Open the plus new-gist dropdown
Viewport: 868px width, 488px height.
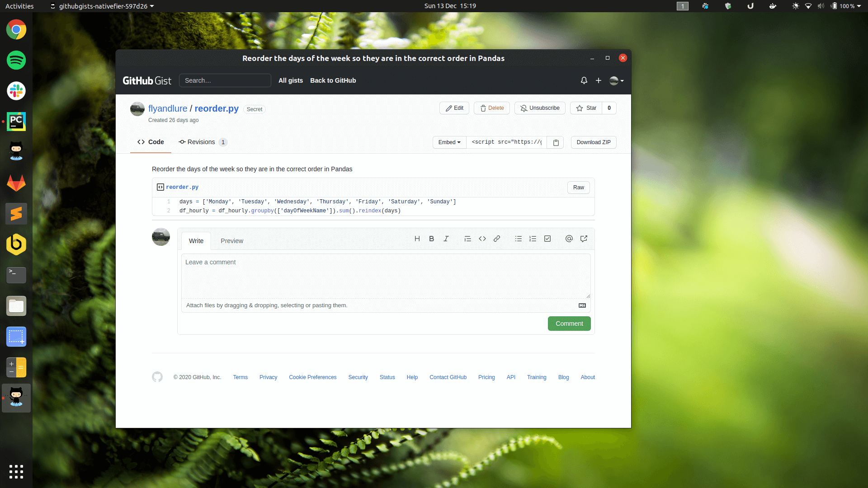pyautogui.click(x=599, y=80)
